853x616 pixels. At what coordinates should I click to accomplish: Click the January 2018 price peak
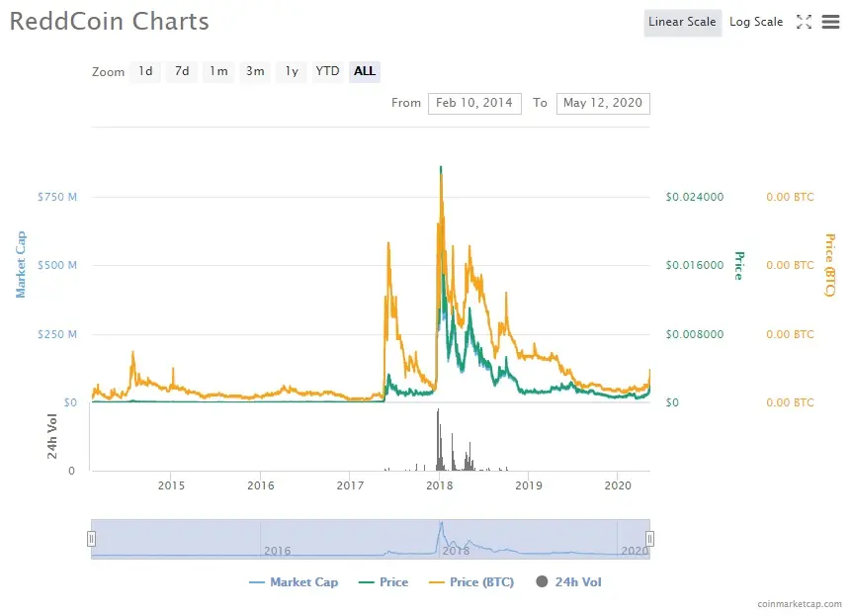tap(441, 168)
